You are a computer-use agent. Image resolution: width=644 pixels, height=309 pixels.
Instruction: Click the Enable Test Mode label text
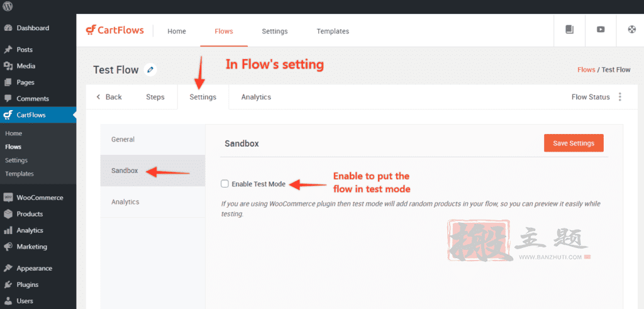(x=258, y=184)
